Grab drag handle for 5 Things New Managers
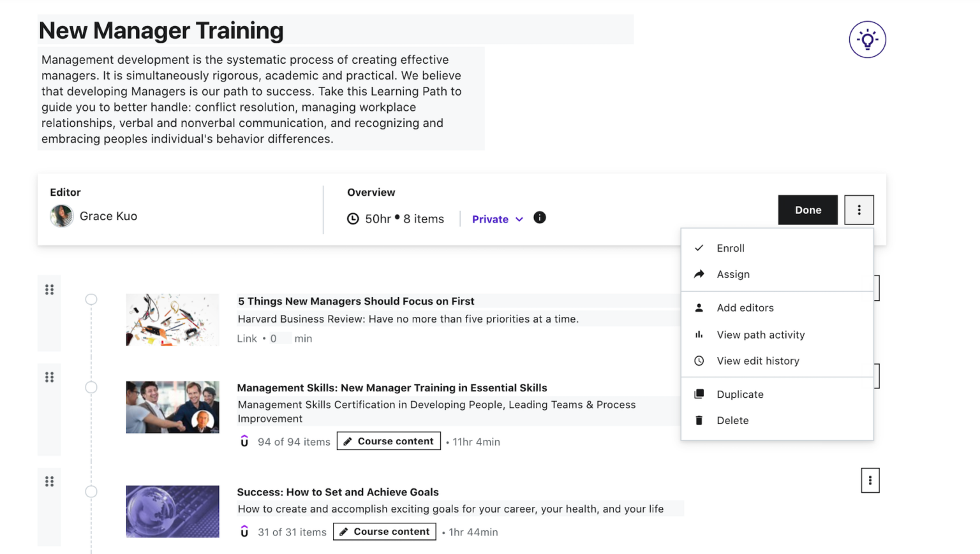Screen dimensions: 980x554 coord(49,290)
